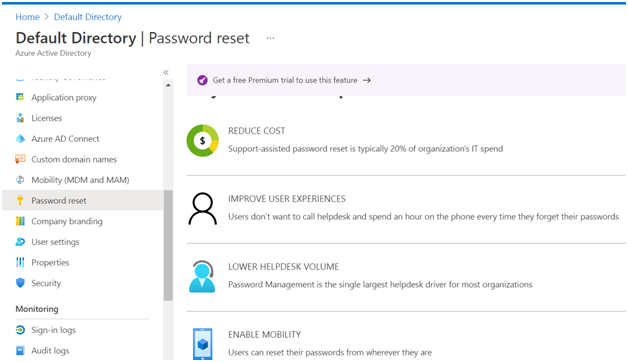Click the IMPROVE USER EXPERIENCES heading
Screen dimensions: 628x362
287,199
